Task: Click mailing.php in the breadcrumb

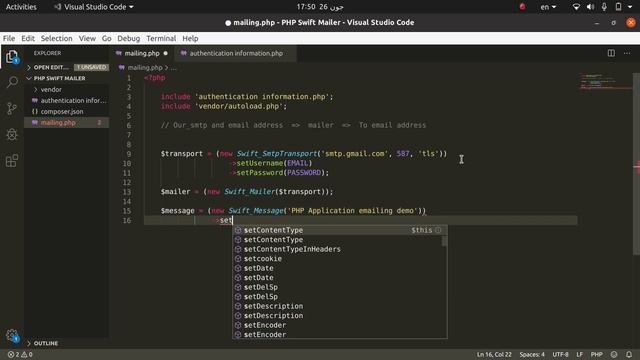Action: pyautogui.click(x=145, y=68)
